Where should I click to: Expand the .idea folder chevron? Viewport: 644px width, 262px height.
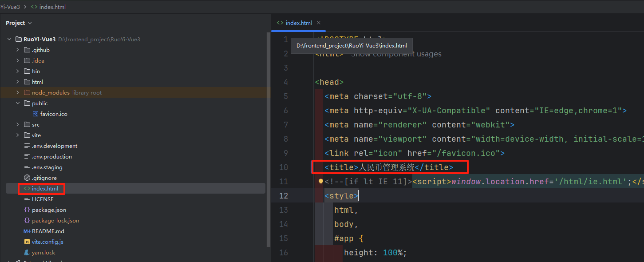(18, 61)
